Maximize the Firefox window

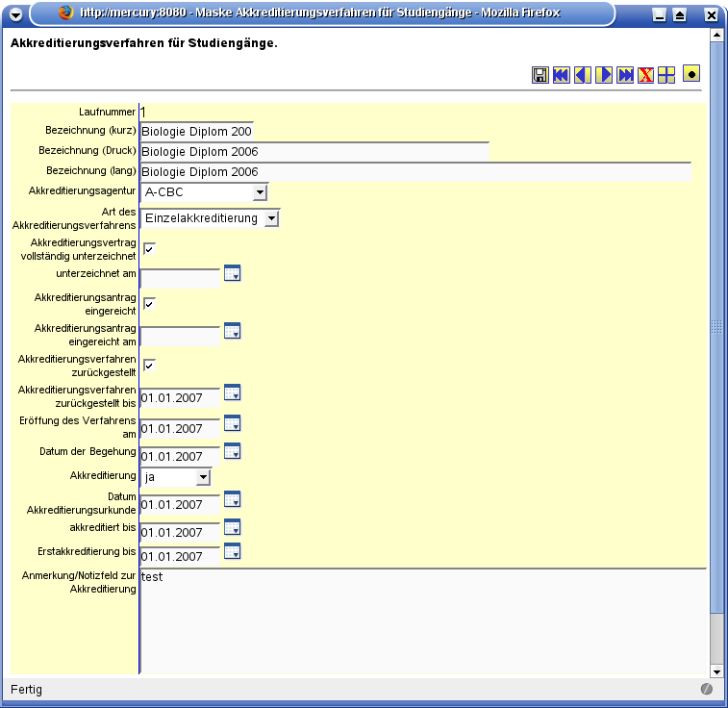click(680, 14)
